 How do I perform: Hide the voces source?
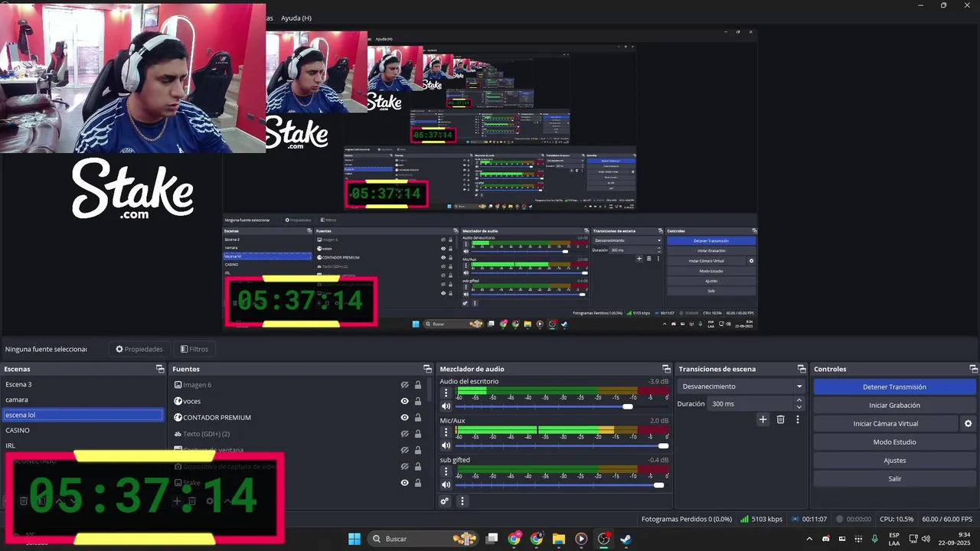click(x=405, y=401)
